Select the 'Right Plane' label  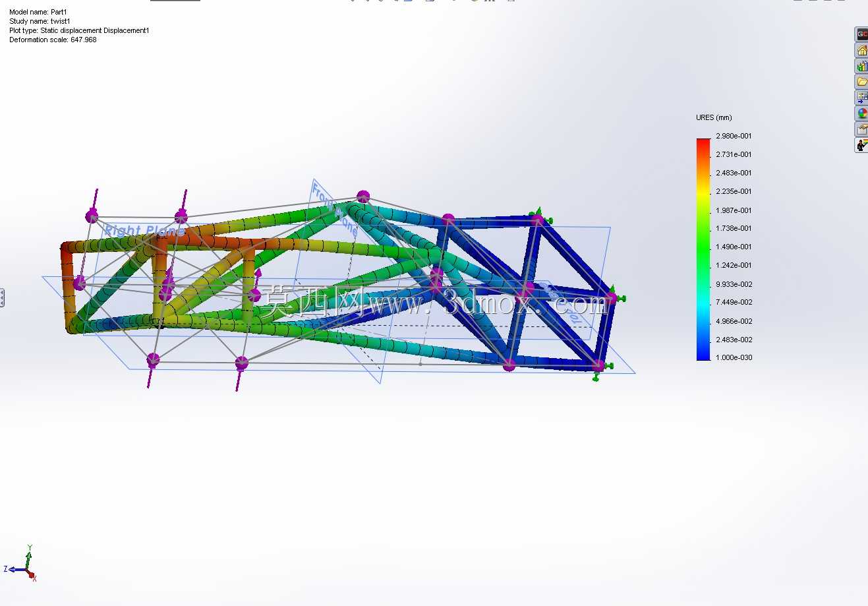pos(145,231)
